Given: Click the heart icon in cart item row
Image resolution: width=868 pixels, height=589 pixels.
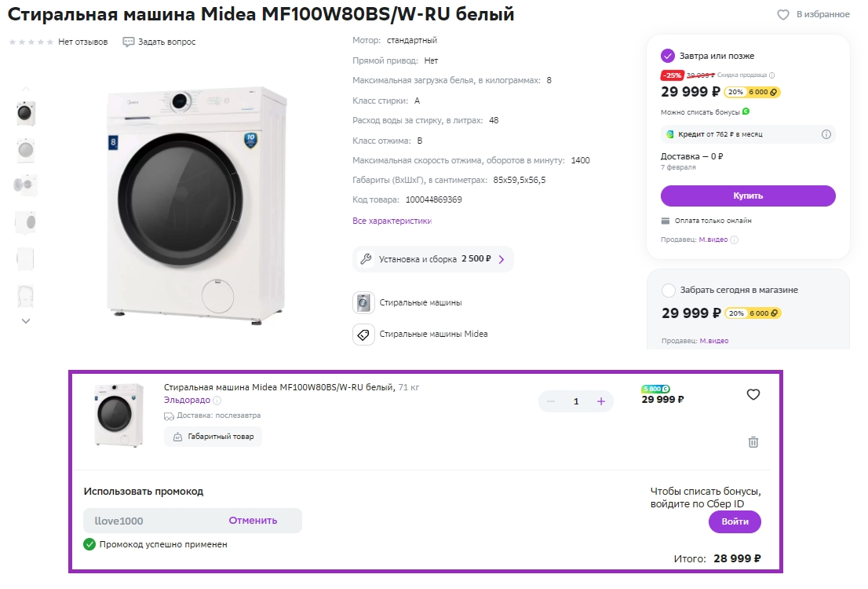Looking at the screenshot, I should (753, 394).
